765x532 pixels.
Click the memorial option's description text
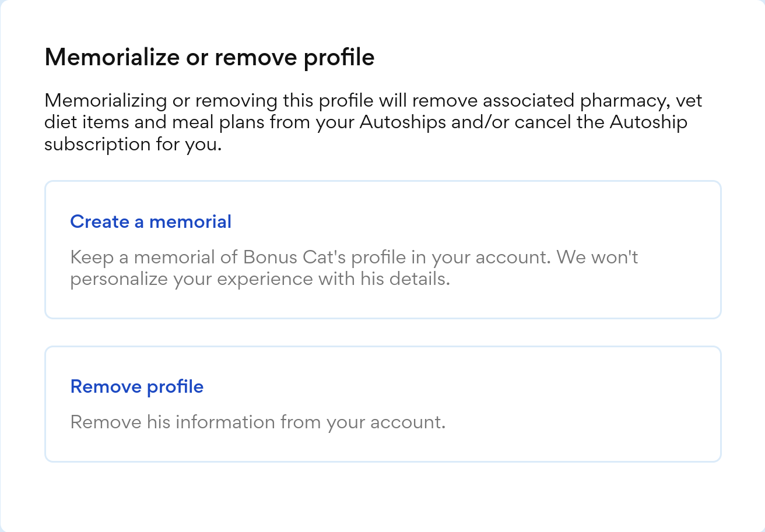[x=354, y=267]
